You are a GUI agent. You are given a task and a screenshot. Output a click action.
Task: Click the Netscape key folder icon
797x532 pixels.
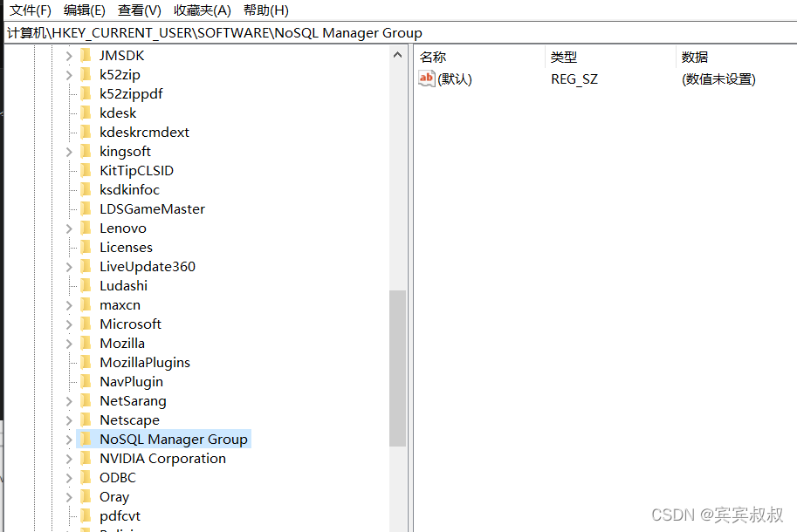pos(86,419)
